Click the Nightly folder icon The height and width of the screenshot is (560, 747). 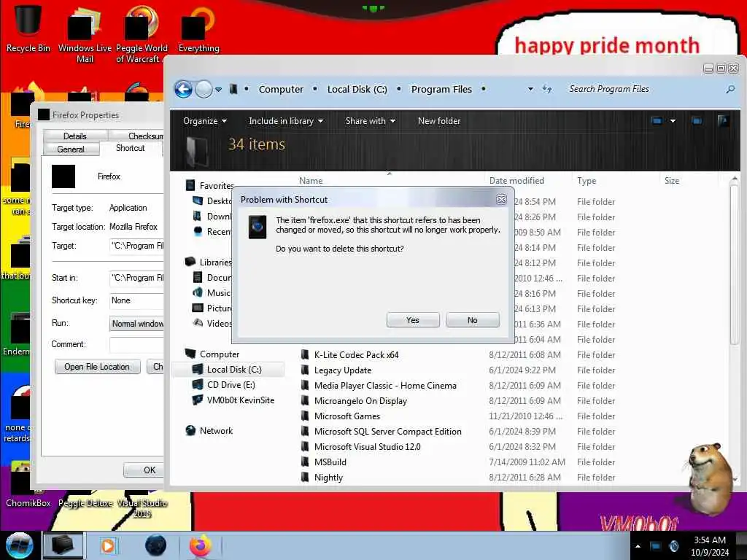point(305,477)
